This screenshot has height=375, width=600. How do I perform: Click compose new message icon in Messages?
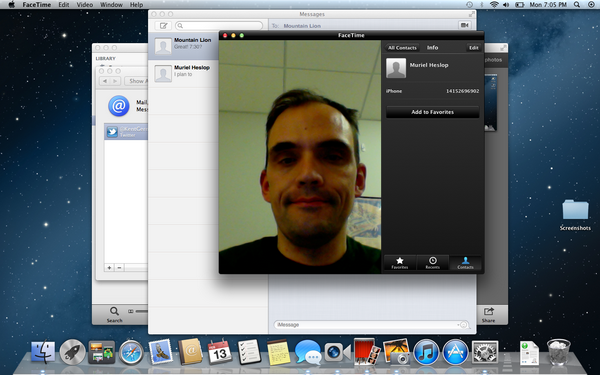163,26
